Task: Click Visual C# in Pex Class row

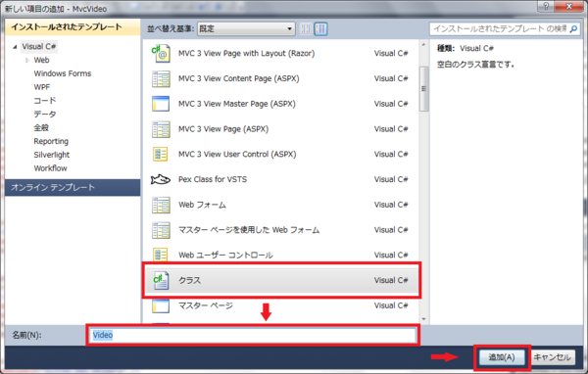Action: 391,179
